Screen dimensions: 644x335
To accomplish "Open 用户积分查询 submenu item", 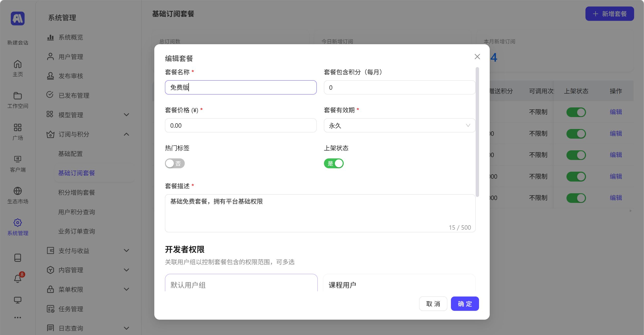I will click(76, 212).
